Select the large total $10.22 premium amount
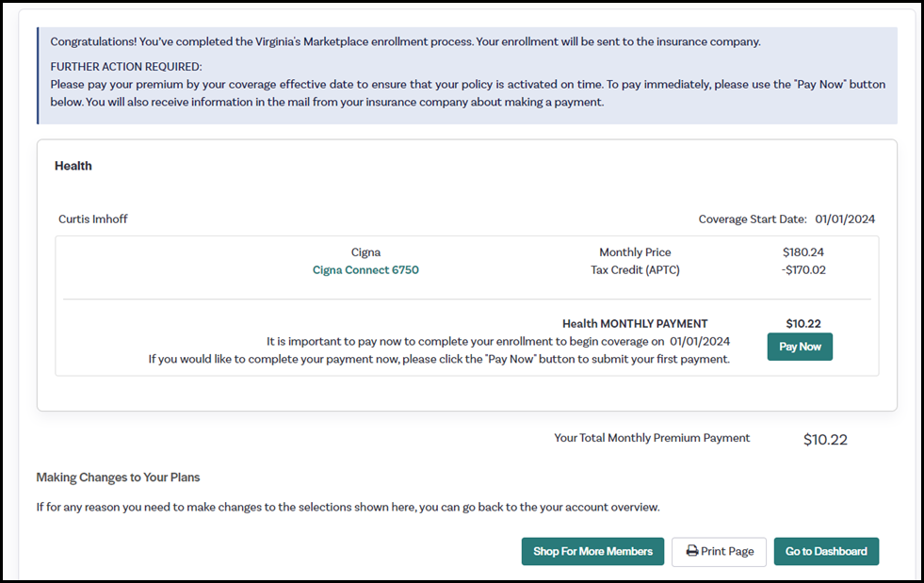 pyautogui.click(x=825, y=440)
